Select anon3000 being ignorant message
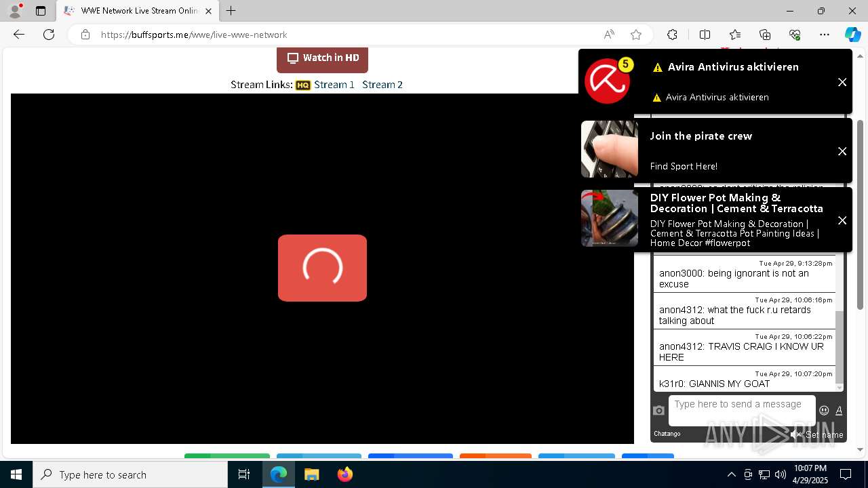 745,274
